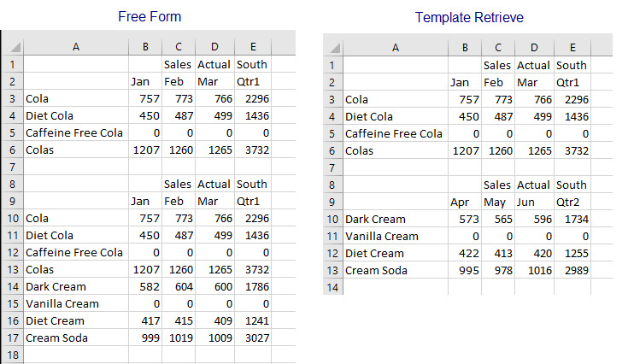
Task: Select the Vanilla Cream cell in Free Form sheet
Action: point(76,303)
